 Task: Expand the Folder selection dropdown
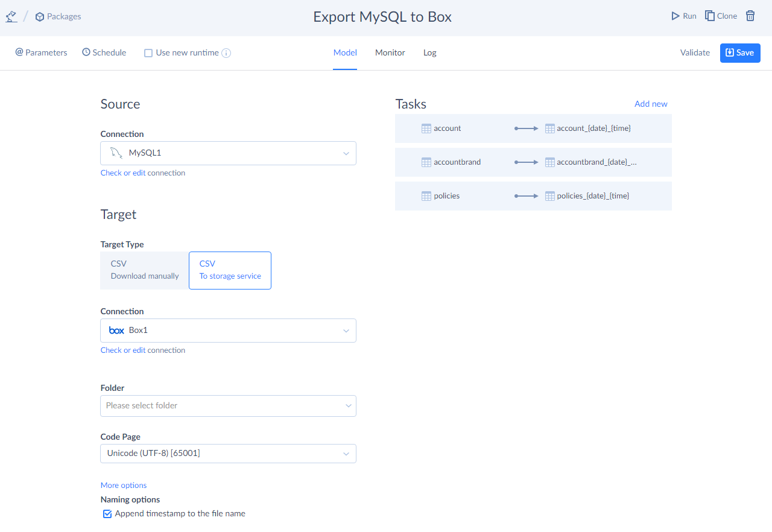click(228, 406)
